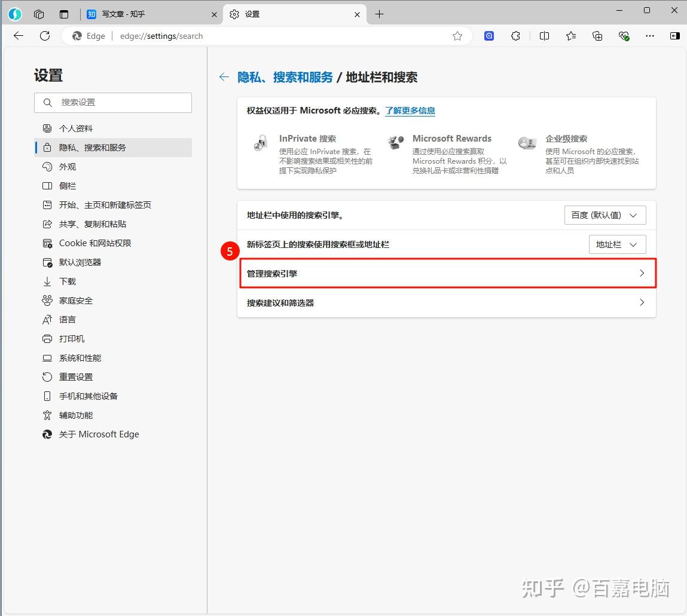Image resolution: width=687 pixels, height=616 pixels.
Task: Open the three-dot settings menu
Action: [x=650, y=36]
